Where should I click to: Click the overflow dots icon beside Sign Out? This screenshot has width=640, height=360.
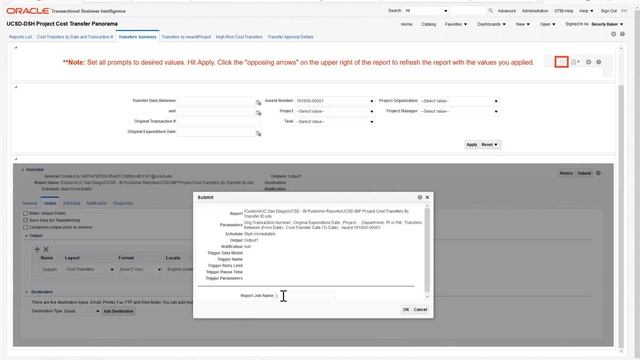pos(624,11)
